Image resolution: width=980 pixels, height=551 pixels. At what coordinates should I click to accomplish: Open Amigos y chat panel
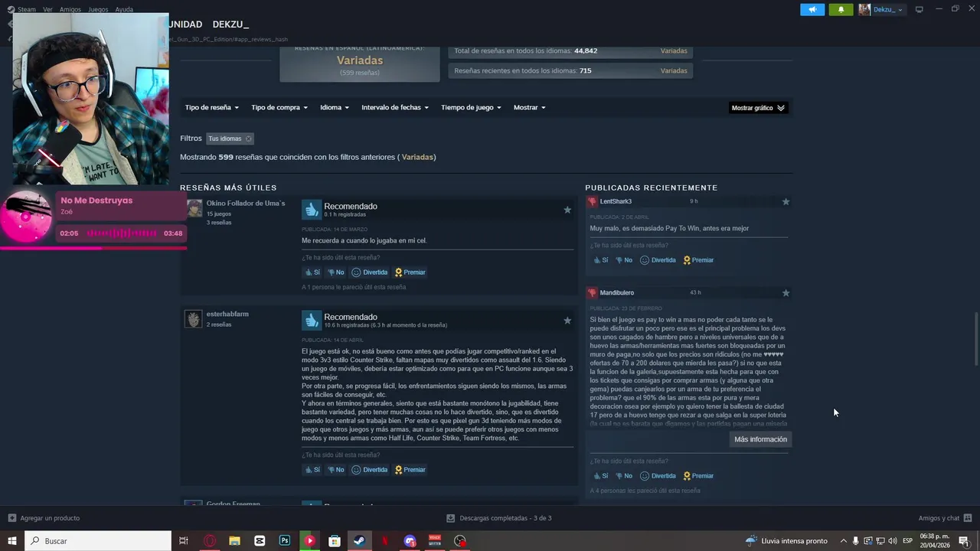click(945, 518)
